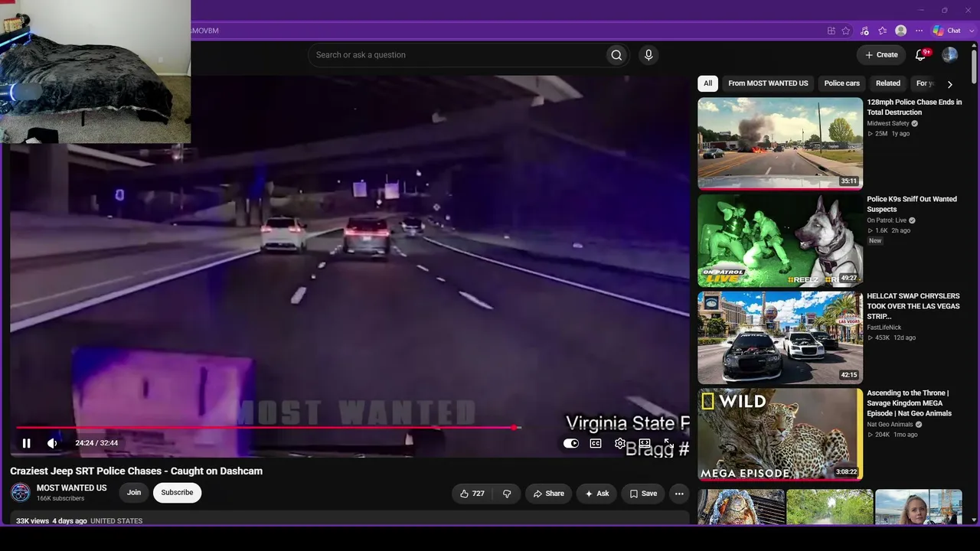
Task: Click the '166K subscribers' text
Action: coord(60,499)
